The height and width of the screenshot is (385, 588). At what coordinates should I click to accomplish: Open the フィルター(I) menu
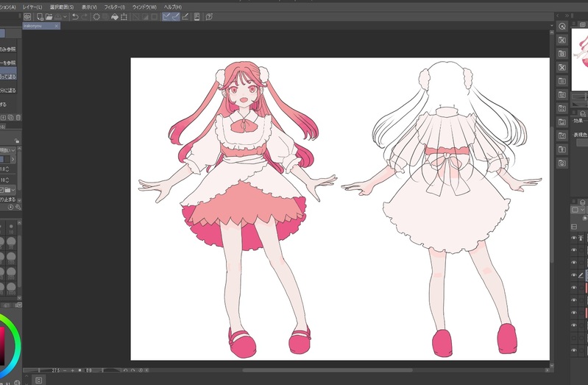click(115, 6)
